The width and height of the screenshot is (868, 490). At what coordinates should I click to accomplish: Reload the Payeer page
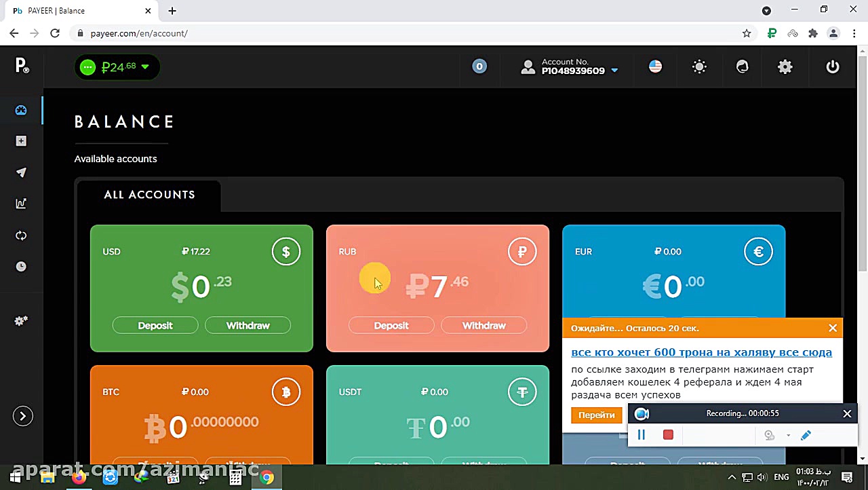[x=55, y=33]
